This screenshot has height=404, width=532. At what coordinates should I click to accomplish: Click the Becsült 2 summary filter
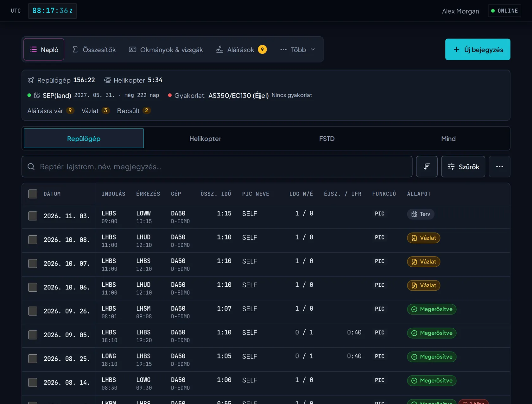[x=134, y=111]
